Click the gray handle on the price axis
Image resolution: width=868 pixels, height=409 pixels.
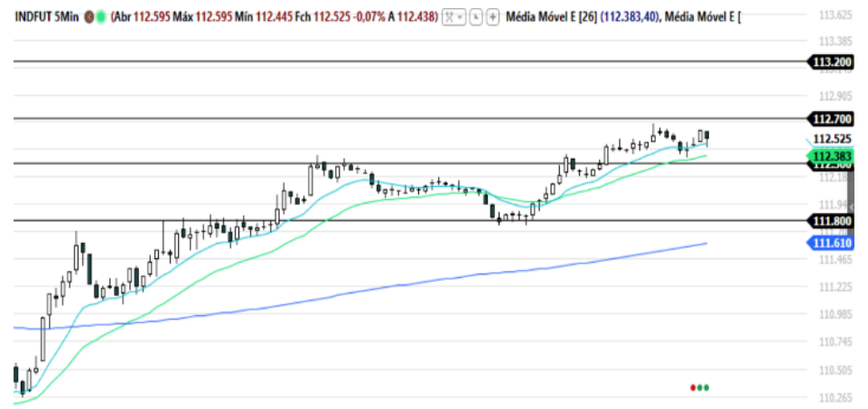click(808, 140)
